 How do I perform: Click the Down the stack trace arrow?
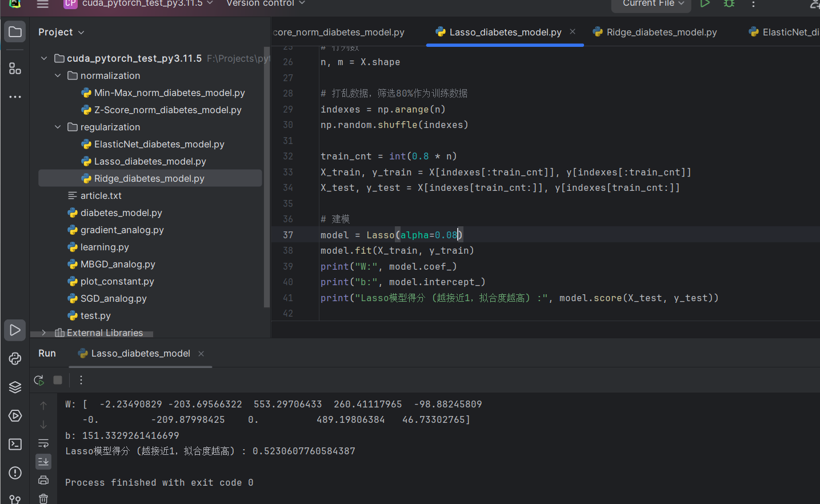click(43, 425)
